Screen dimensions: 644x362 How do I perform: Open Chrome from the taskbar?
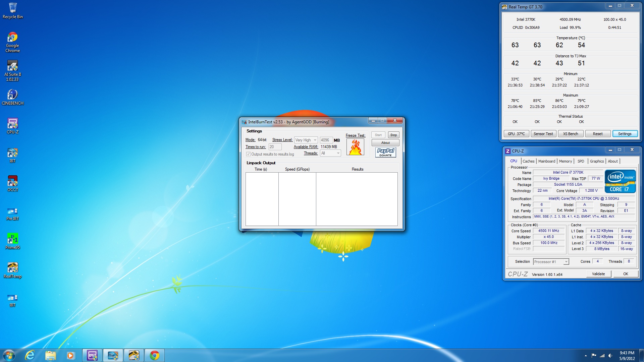click(x=155, y=355)
